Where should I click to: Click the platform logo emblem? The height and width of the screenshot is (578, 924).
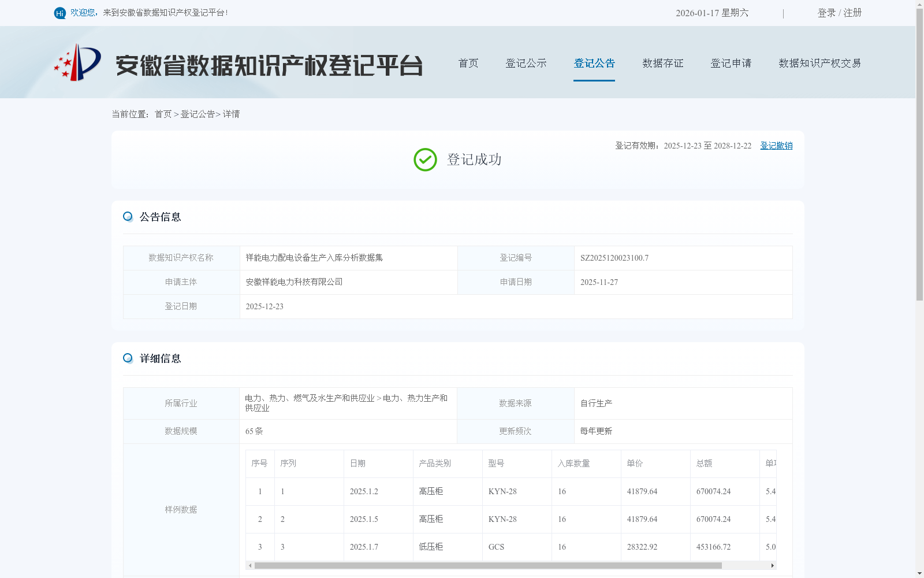coord(77,62)
